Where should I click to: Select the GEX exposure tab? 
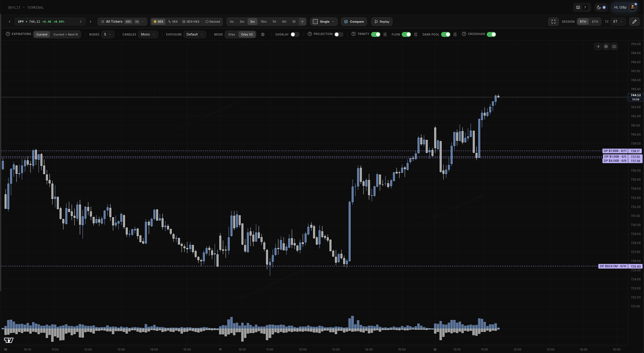pyautogui.click(x=158, y=22)
